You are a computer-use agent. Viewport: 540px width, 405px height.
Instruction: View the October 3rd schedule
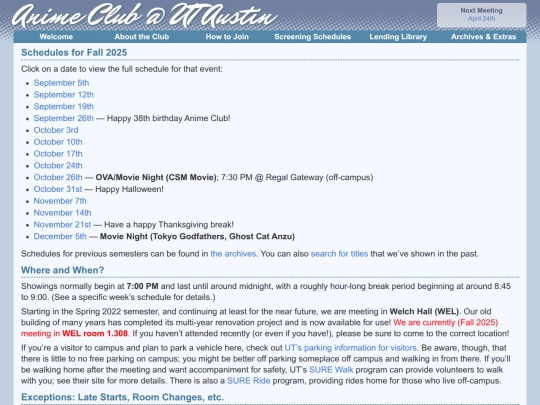56,130
